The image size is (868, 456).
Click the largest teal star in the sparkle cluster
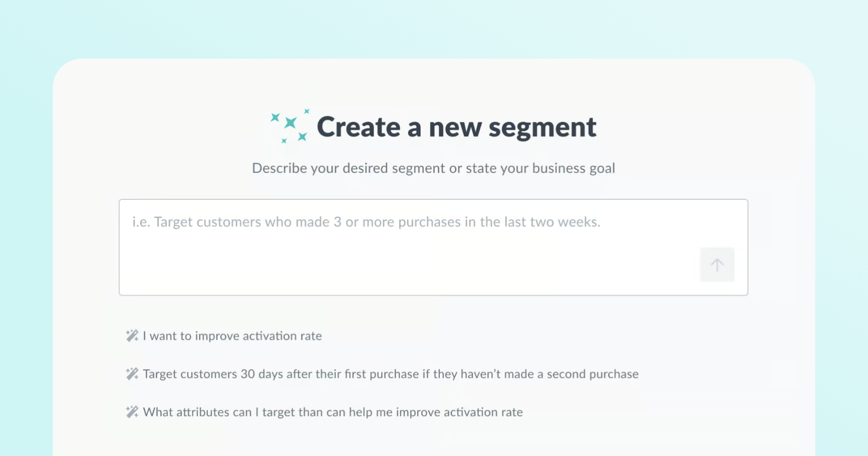[290, 123]
